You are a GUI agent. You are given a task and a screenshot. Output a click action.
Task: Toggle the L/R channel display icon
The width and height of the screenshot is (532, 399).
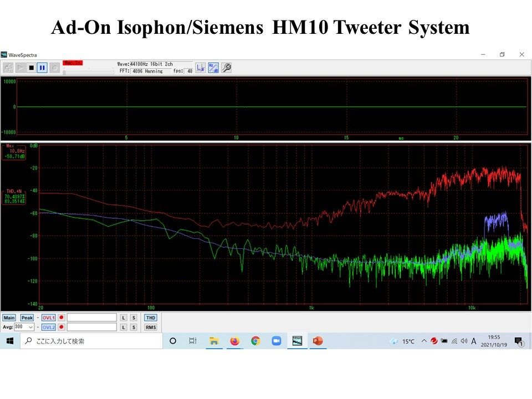pos(201,68)
